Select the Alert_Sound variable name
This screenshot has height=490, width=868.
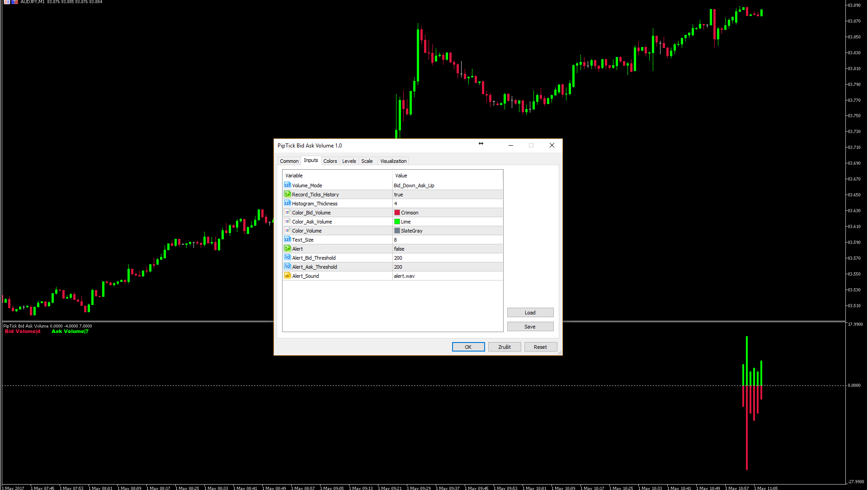click(306, 276)
